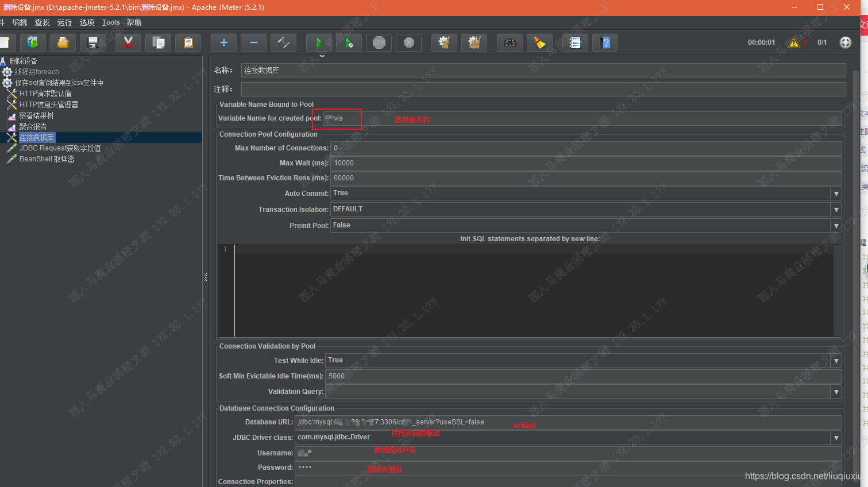Click the warning triangle error indicator

pos(794,42)
